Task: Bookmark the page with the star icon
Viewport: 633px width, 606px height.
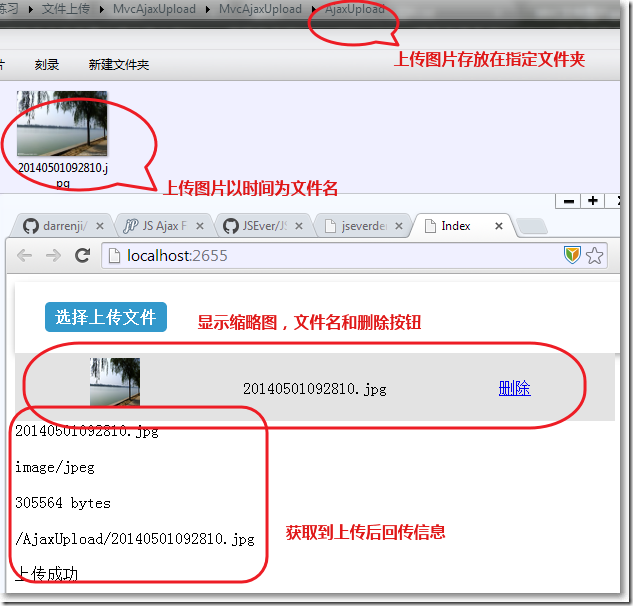Action: pos(594,256)
